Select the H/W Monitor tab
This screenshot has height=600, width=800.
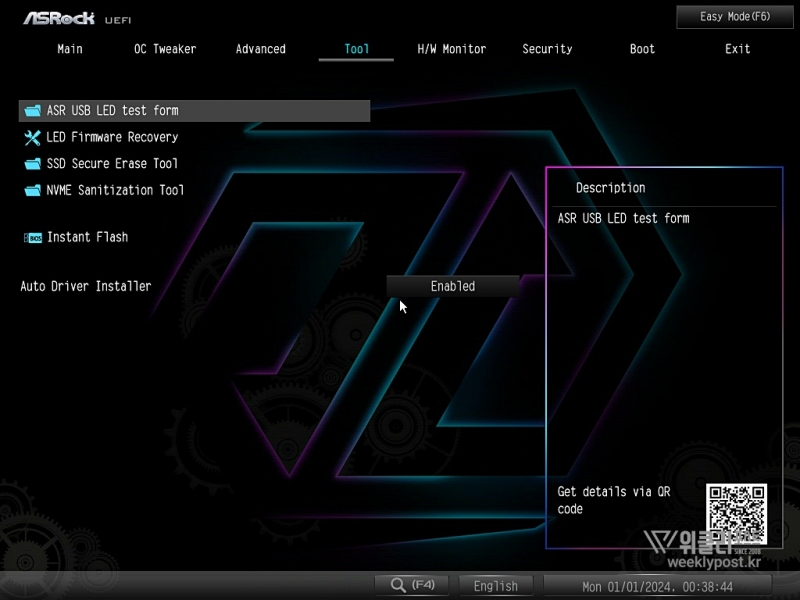pos(452,49)
